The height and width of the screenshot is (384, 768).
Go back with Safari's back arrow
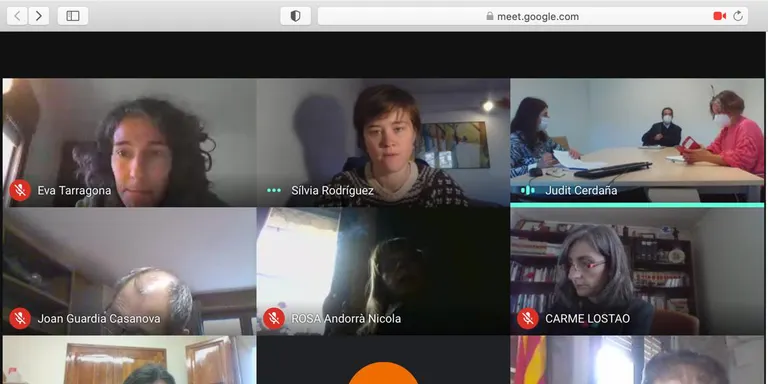coord(17,16)
